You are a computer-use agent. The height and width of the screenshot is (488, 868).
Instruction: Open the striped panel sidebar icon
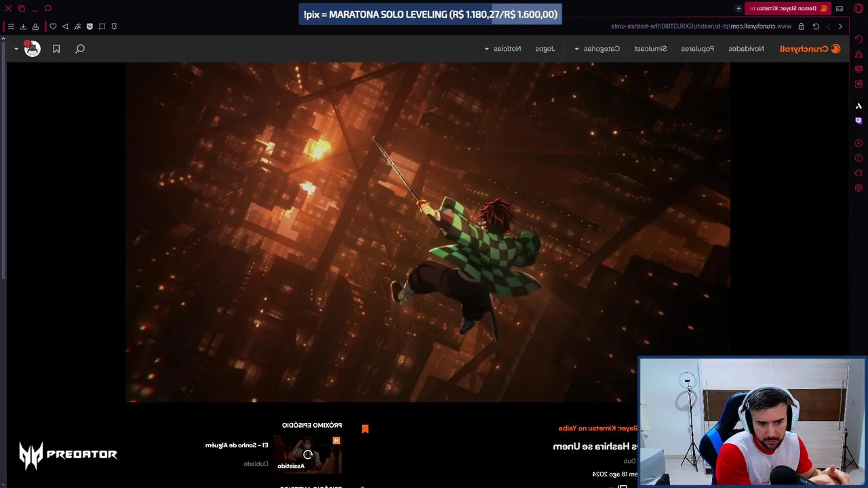[859, 68]
